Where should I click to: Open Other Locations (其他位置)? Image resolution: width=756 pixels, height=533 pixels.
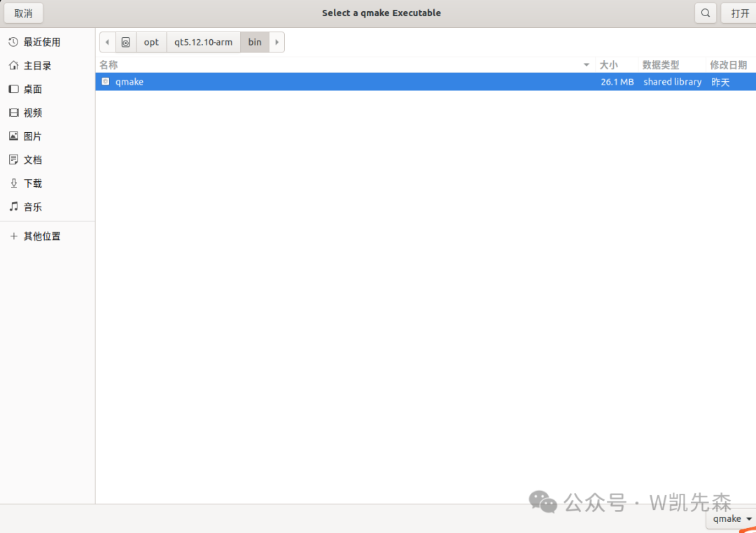(x=42, y=236)
